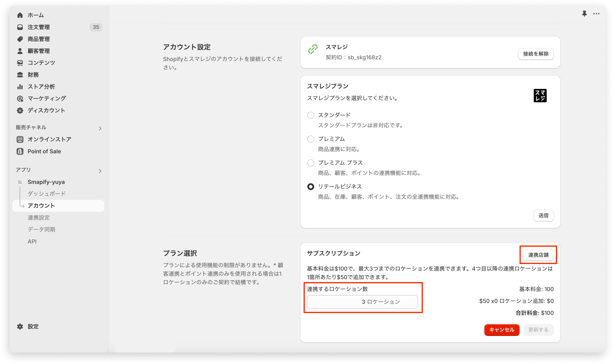
Task: Click the Home house icon in sidebar
Action: (20, 15)
